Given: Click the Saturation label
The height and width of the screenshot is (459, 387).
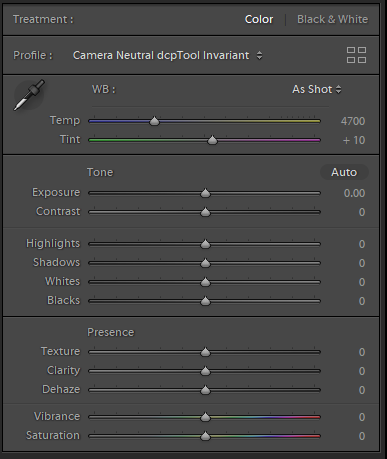Looking at the screenshot, I should (x=53, y=435).
